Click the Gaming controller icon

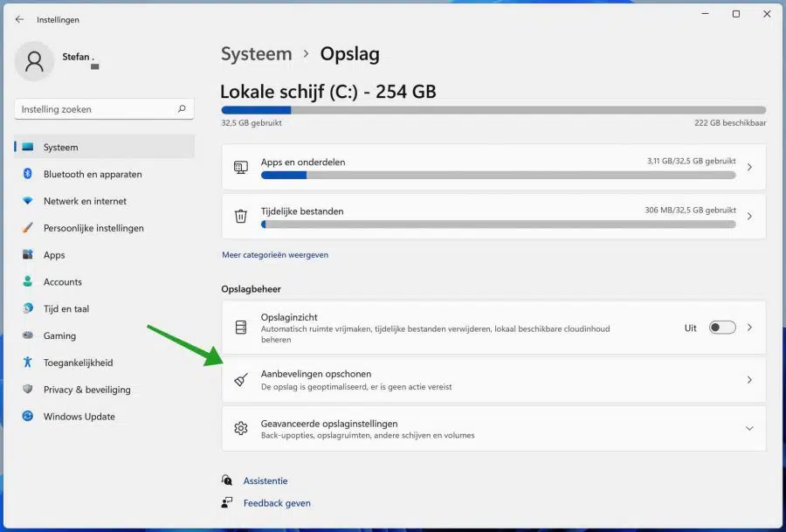(x=28, y=335)
